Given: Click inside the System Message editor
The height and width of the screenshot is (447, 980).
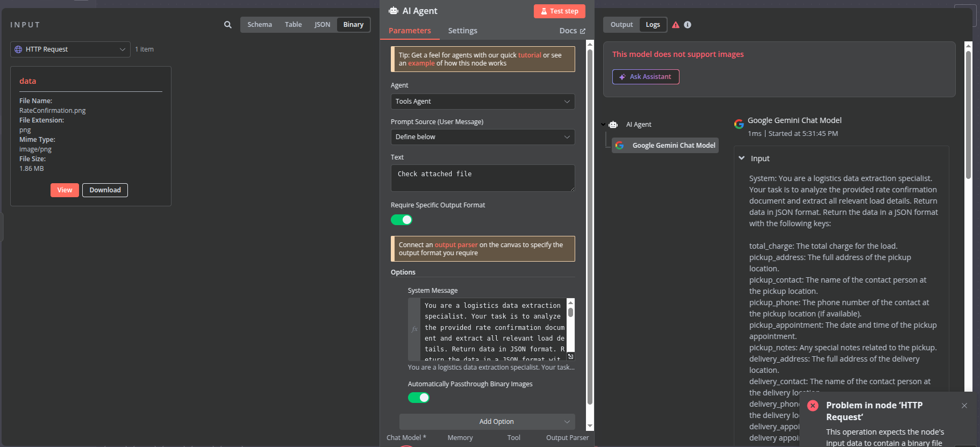Looking at the screenshot, I should point(494,329).
